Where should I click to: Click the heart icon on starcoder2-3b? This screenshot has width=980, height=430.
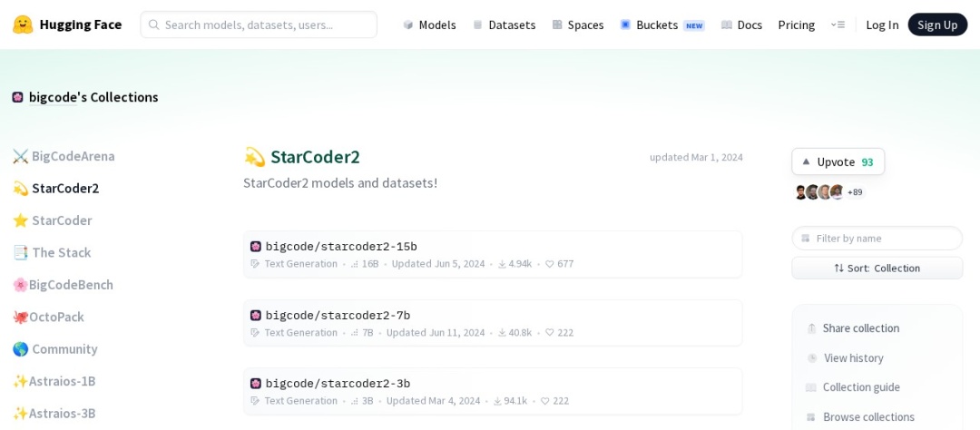545,401
